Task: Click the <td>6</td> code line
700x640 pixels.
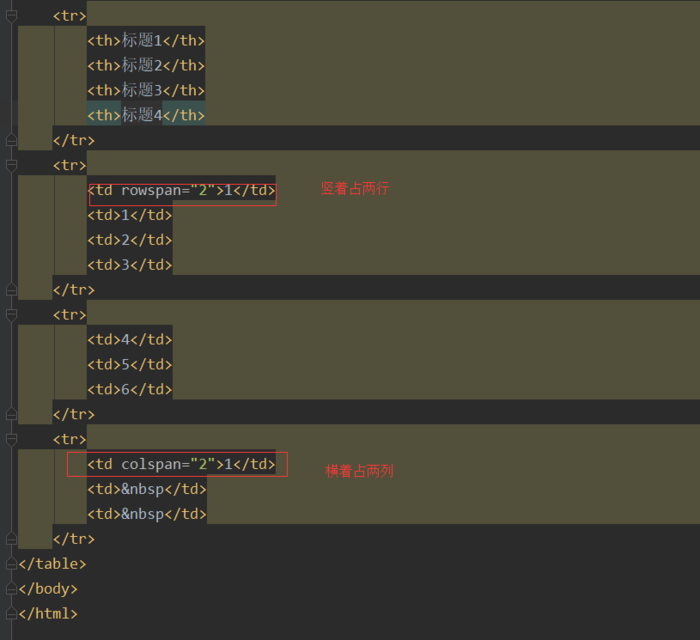Action: (129, 390)
